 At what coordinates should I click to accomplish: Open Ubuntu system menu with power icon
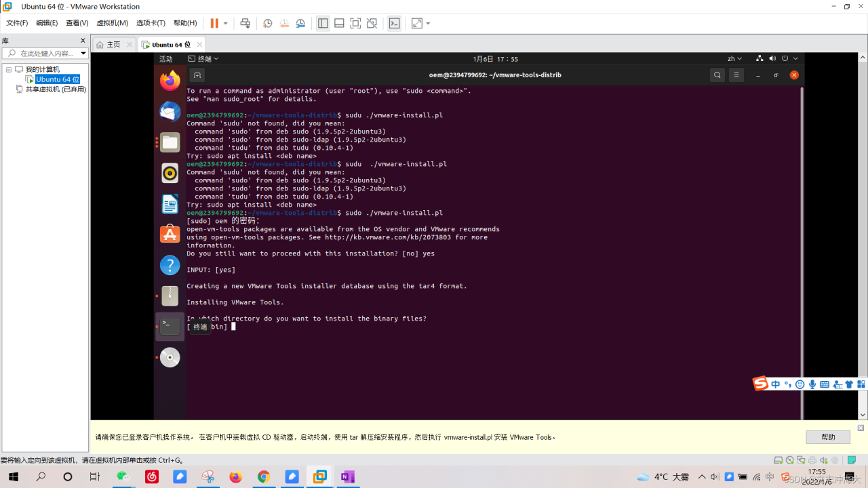point(777,58)
